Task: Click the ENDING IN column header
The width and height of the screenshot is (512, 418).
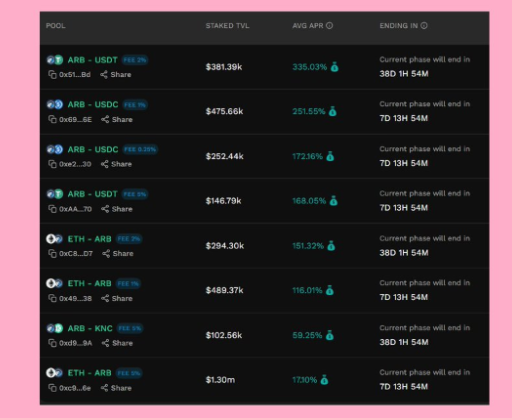Action: (399, 26)
